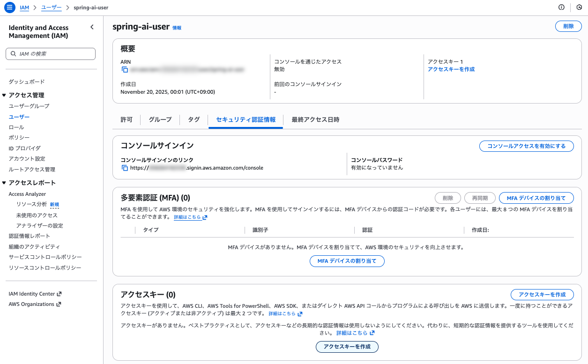Image resolution: width=588 pixels, height=364 pixels.
Task: Click centered アクセスキーを作成 button
Action: coord(347,347)
